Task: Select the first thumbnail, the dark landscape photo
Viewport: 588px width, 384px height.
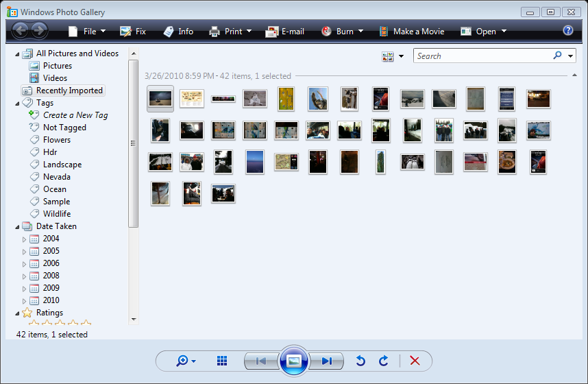Action: pos(160,99)
